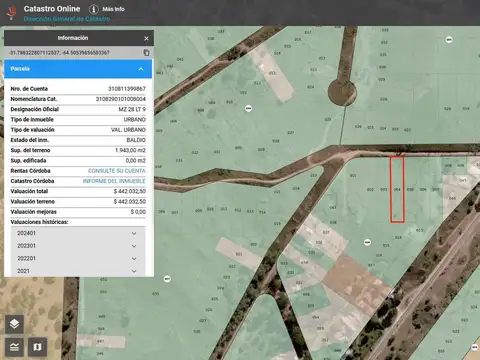480x360 pixels.
Task: Click the red-outlined parcel 004
Action: click(397, 189)
